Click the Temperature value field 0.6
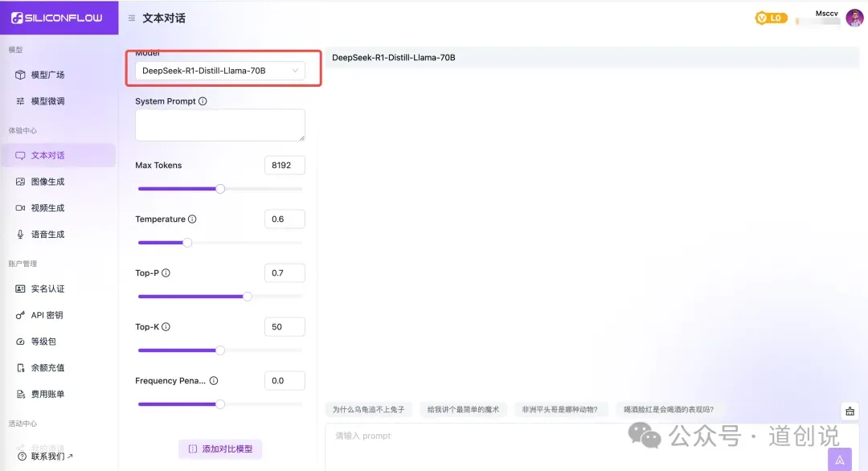868x471 pixels. pyautogui.click(x=285, y=219)
